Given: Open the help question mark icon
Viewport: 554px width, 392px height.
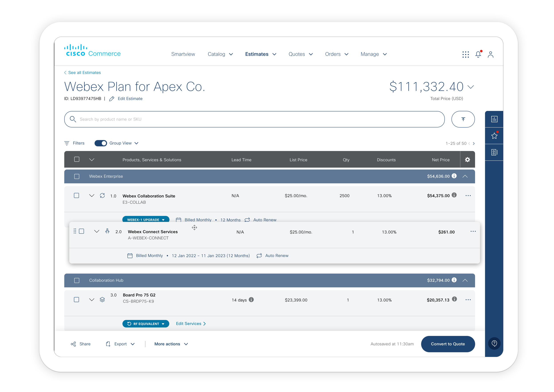Looking at the screenshot, I should tap(494, 343).
